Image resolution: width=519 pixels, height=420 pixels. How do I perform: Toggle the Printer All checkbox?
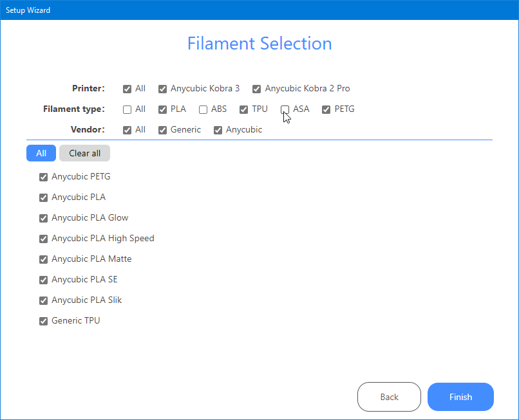pos(127,89)
